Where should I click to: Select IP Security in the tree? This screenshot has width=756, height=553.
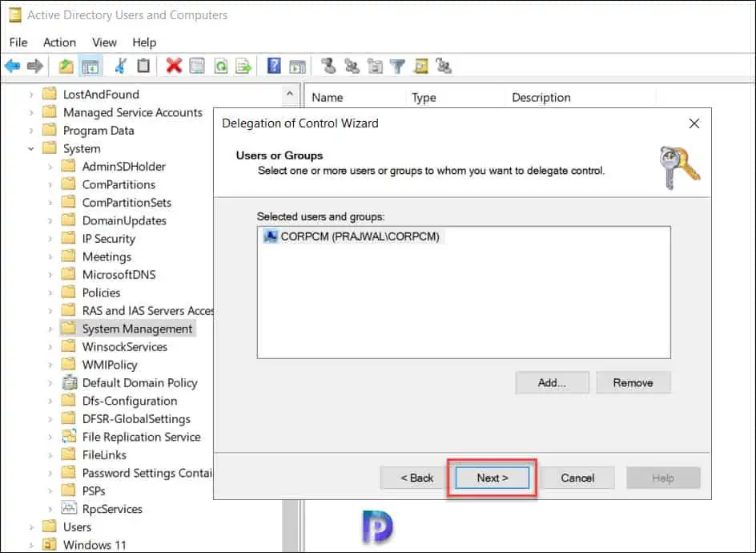click(109, 239)
